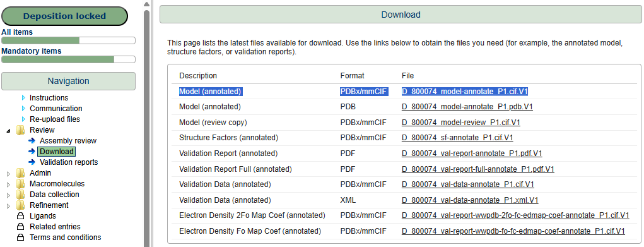Click the blue arrow beside Assembly review

click(32, 141)
